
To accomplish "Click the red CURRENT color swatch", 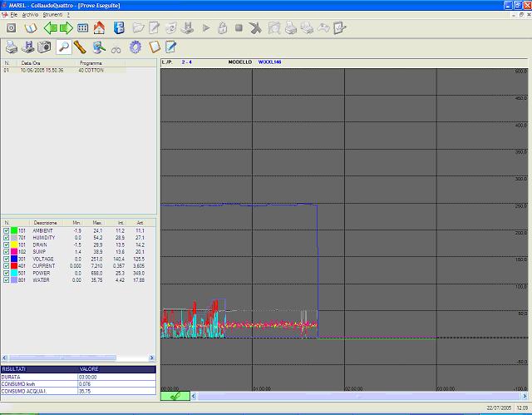I will (14, 266).
